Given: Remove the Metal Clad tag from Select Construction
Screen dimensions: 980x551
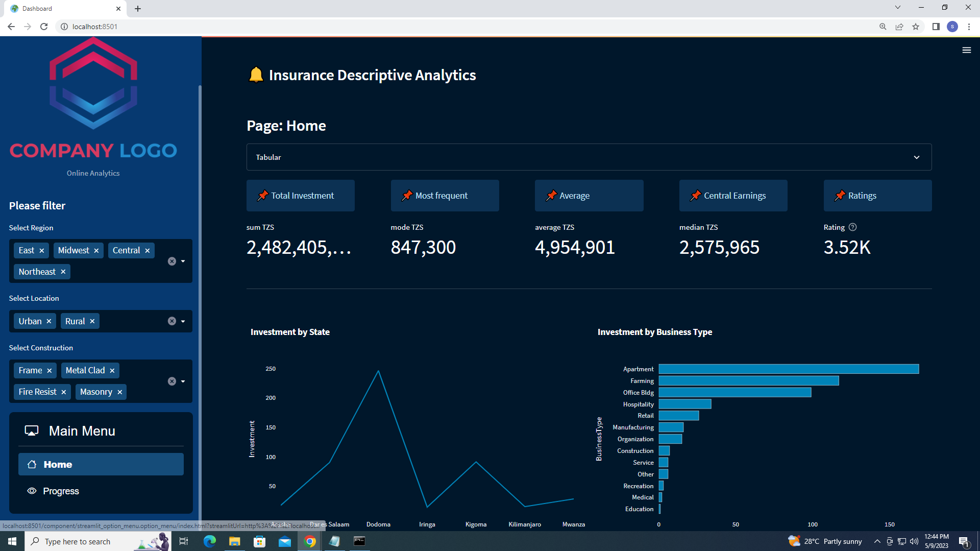Looking at the screenshot, I should pos(112,370).
